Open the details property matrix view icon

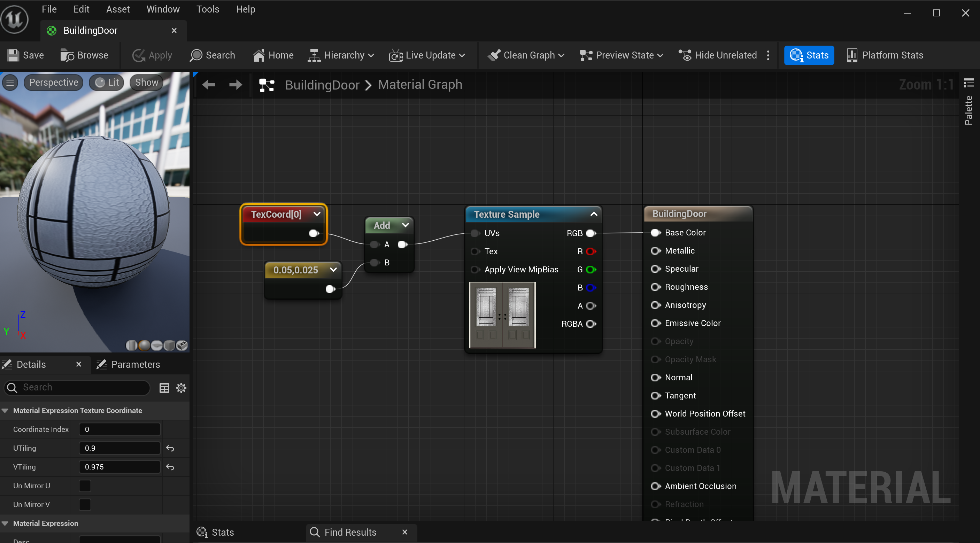click(164, 388)
